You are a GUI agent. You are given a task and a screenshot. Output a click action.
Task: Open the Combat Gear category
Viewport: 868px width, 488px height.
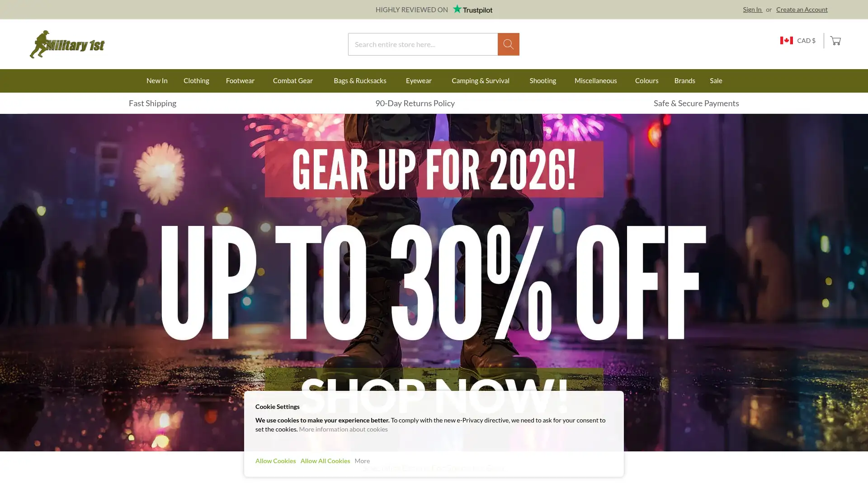pyautogui.click(x=292, y=80)
